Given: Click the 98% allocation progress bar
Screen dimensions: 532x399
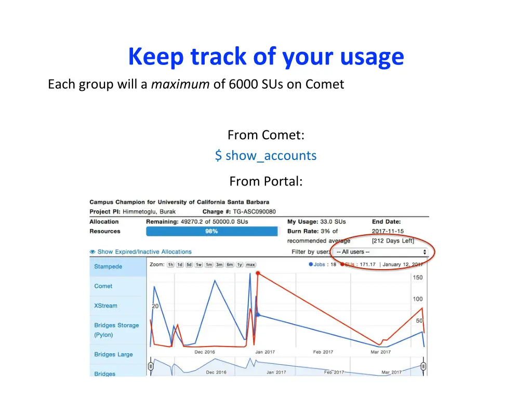Looking at the screenshot, I should point(212,231).
